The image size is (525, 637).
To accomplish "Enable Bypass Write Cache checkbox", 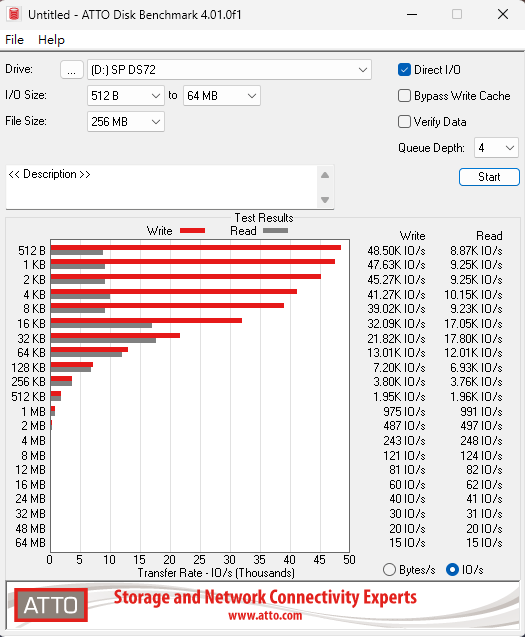I will point(404,96).
